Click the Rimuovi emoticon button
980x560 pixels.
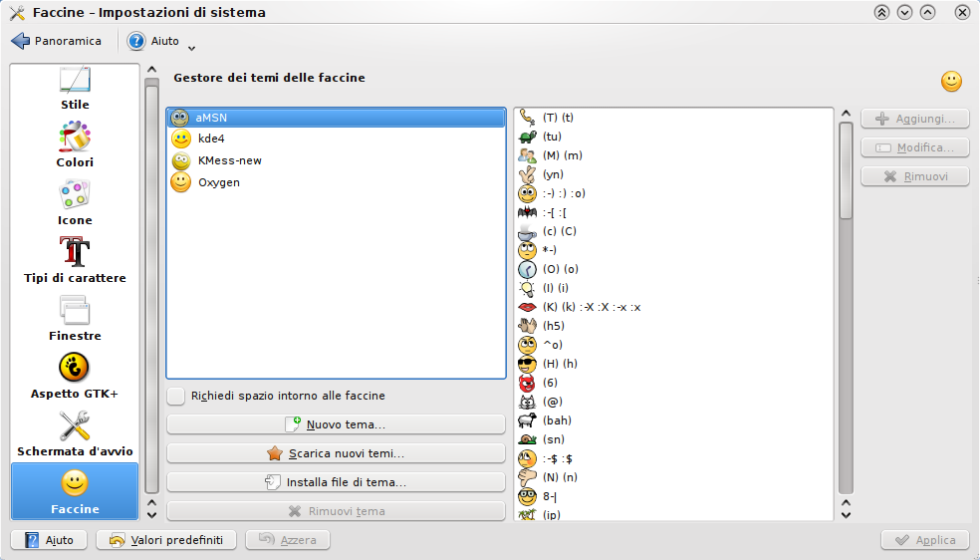pyautogui.click(x=915, y=176)
